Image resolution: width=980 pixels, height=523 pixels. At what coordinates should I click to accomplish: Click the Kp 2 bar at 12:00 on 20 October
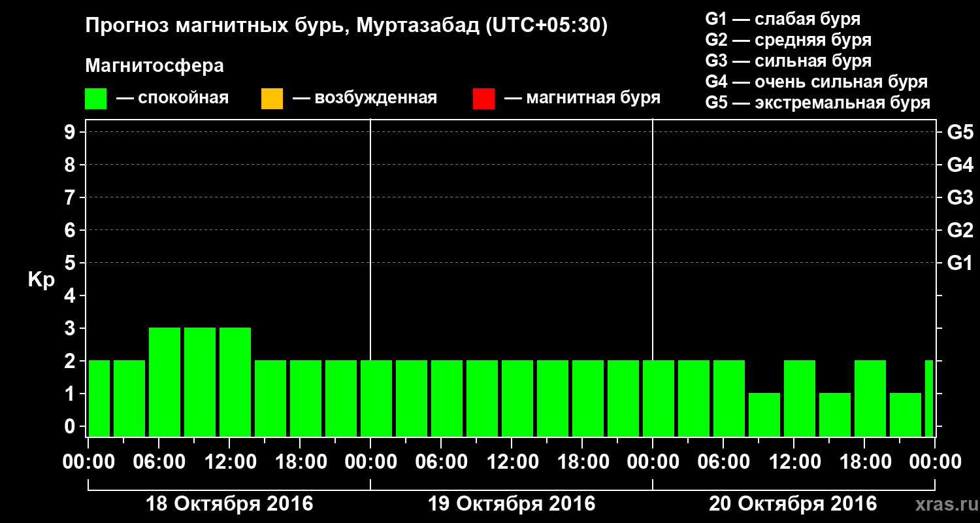coord(800,398)
